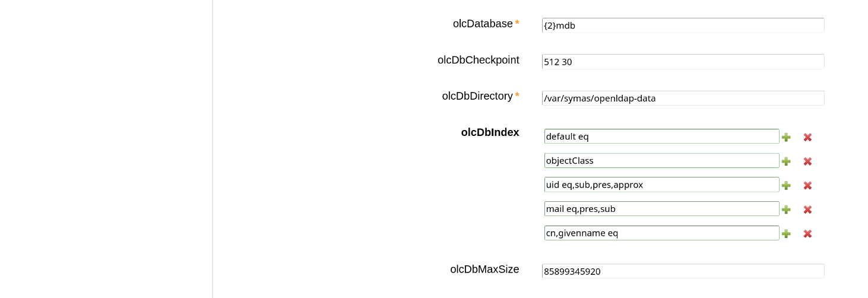
Task: Remove the objectClass index entry
Action: coord(807,161)
